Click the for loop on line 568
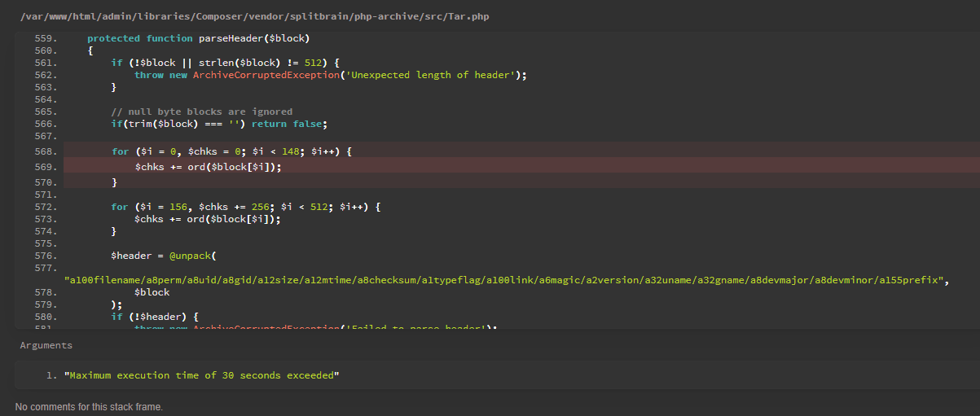980x416 pixels. coord(231,151)
